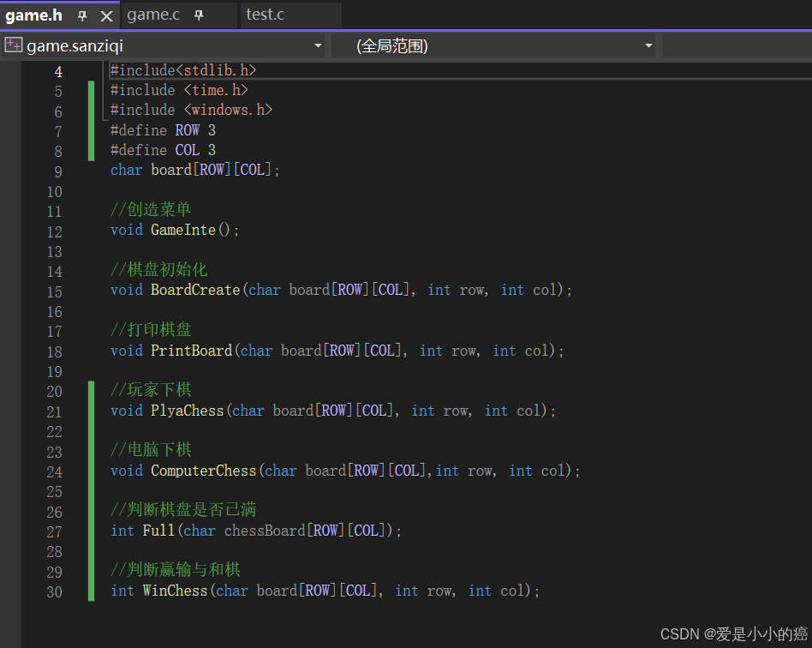Screen dimensions: 812x648
Task: Click the BoardCreate function declaration
Action: pos(195,290)
